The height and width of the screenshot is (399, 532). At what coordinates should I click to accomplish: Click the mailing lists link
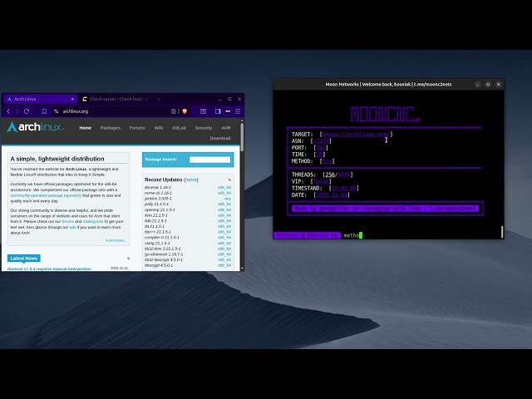(93, 222)
